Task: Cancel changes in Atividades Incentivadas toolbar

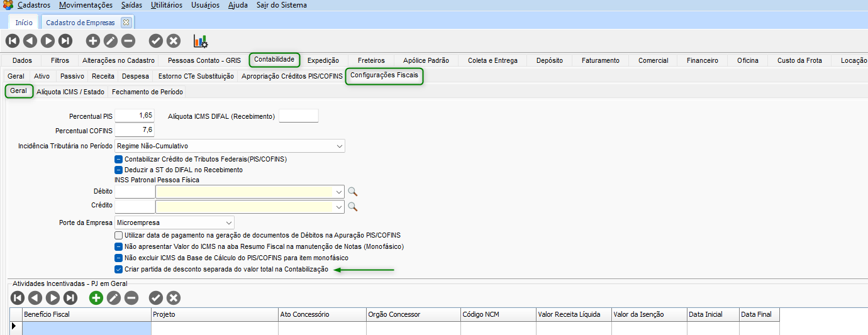Action: click(x=174, y=298)
